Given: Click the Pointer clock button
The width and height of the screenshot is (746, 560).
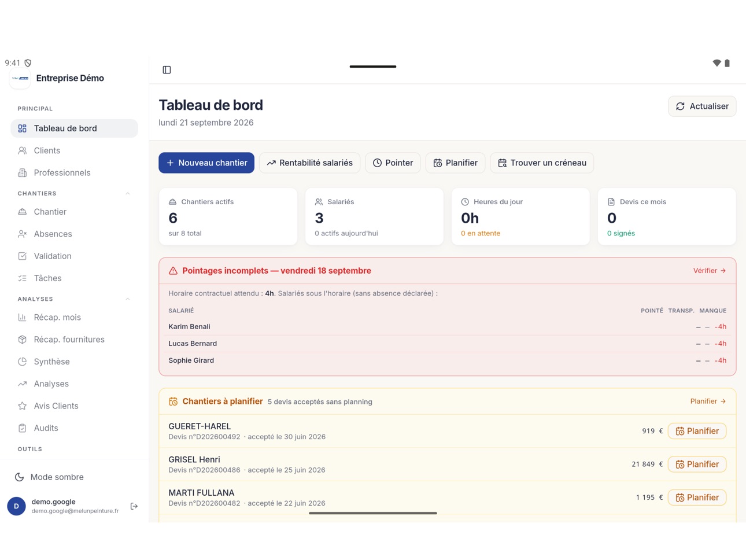Looking at the screenshot, I should click(x=393, y=163).
